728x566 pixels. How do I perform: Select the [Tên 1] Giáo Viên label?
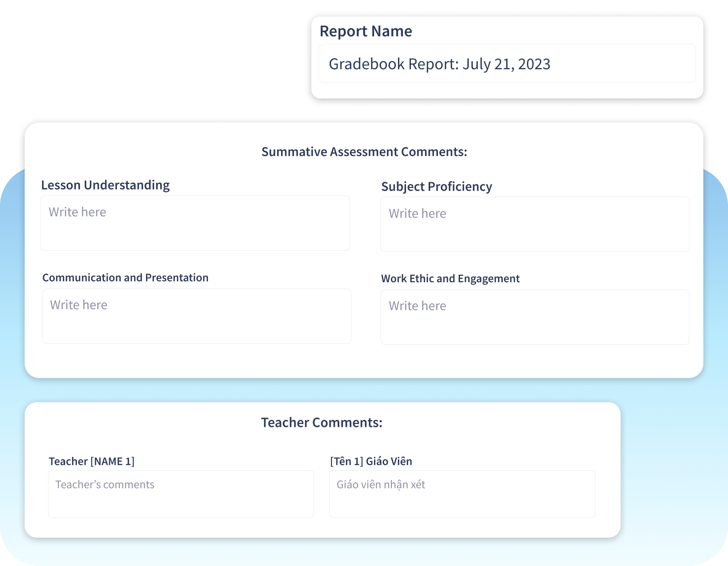point(371,460)
